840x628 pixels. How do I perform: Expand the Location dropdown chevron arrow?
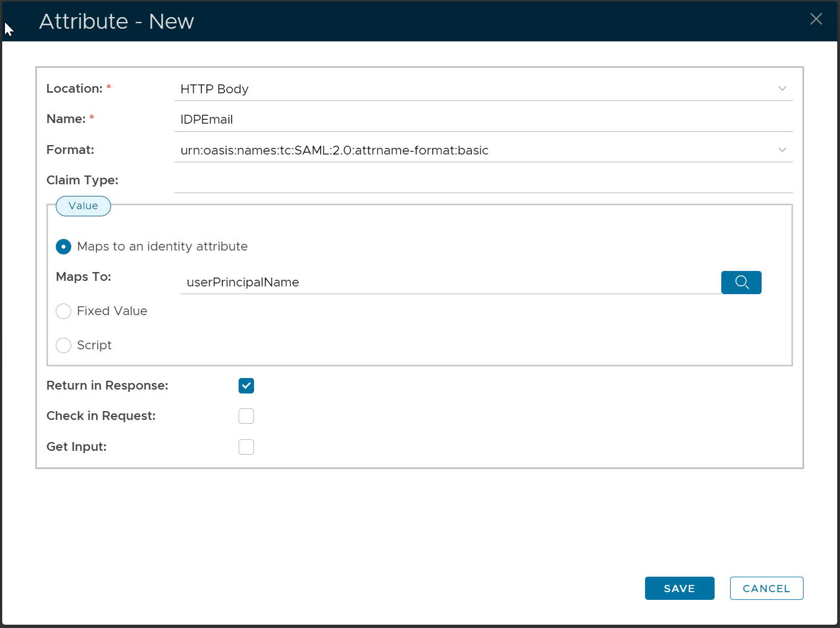782,89
